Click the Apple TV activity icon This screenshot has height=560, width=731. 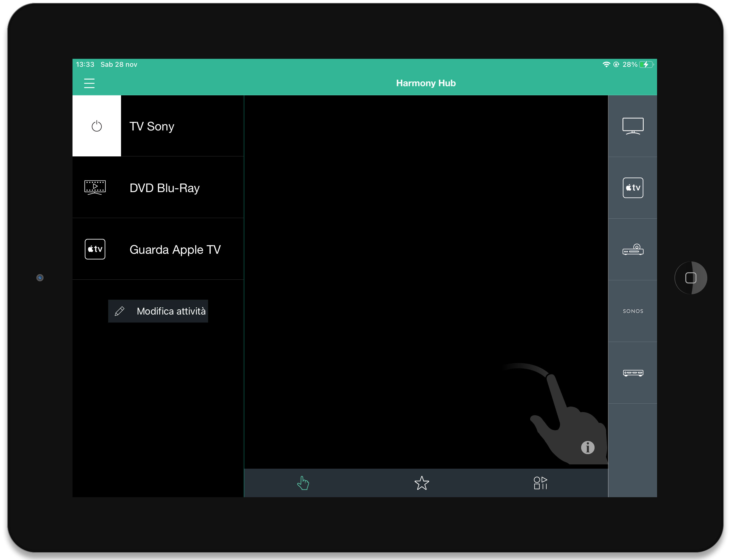pyautogui.click(x=95, y=249)
